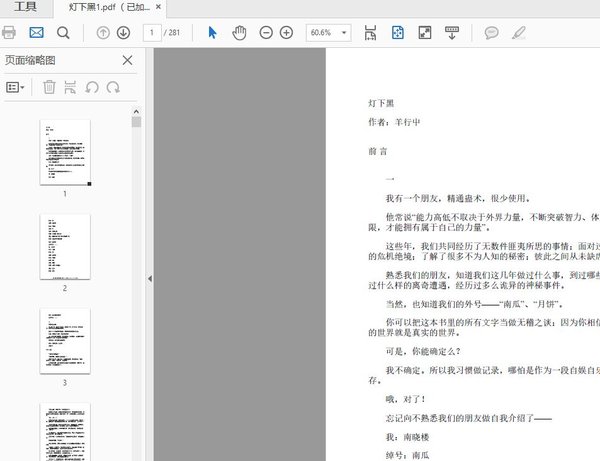Viewport: 600px width, 461px height.
Task: Go to previous page with the up arrow
Action: pos(103,33)
